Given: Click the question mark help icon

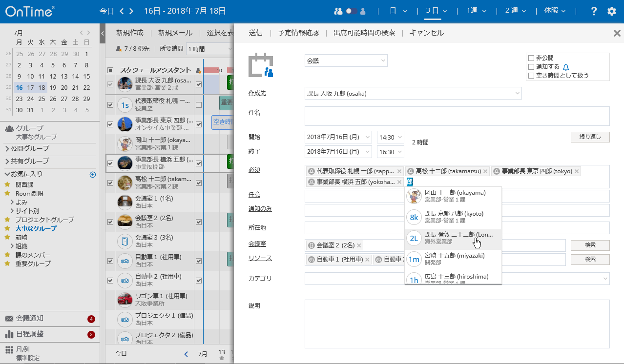Looking at the screenshot, I should tap(593, 10).
